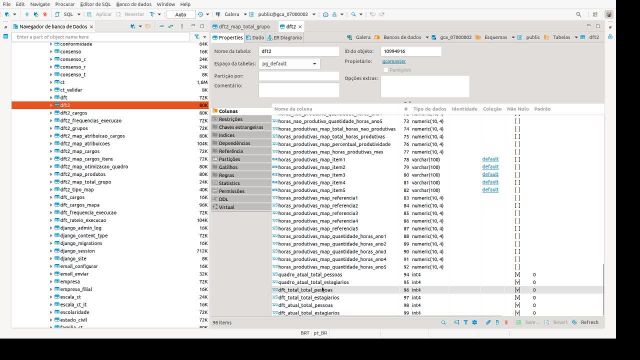Viewport: 640px width, 360px height.
Task: Open Bancos de dados breadcrumb dropdown arrow
Action: [427, 37]
